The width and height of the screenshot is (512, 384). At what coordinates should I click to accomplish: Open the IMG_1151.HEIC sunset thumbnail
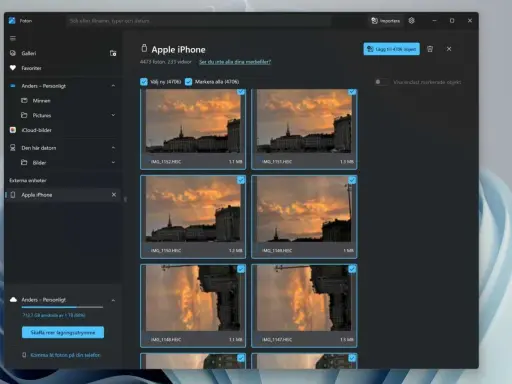coord(304,122)
